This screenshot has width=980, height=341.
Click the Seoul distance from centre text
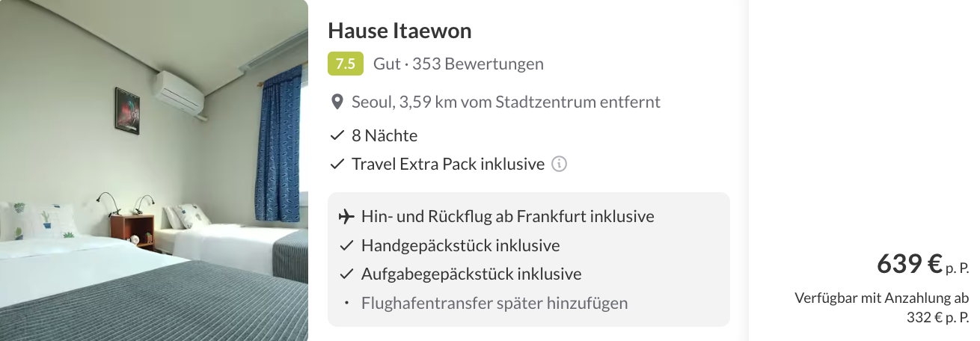[x=506, y=102]
